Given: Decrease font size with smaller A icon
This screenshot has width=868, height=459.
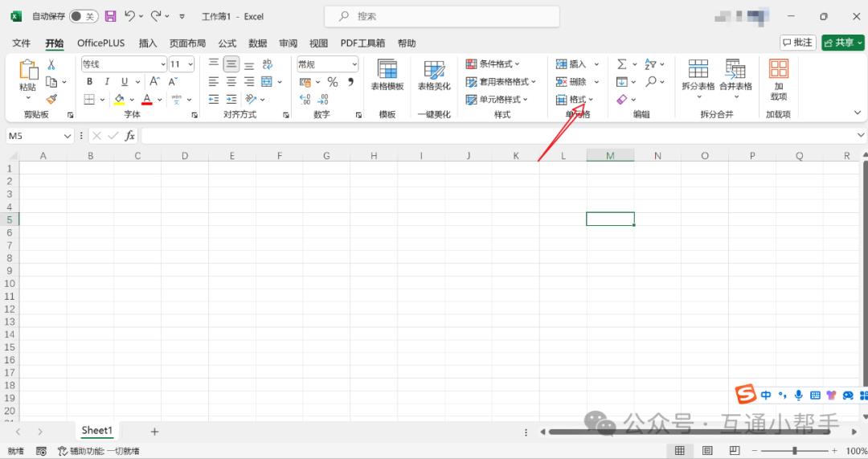Looking at the screenshot, I should click(x=173, y=81).
